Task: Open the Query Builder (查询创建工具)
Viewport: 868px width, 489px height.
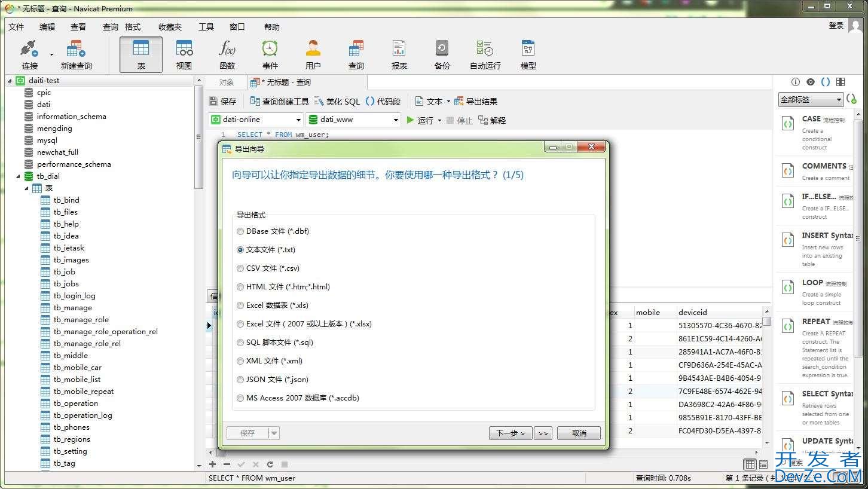Action: point(279,102)
